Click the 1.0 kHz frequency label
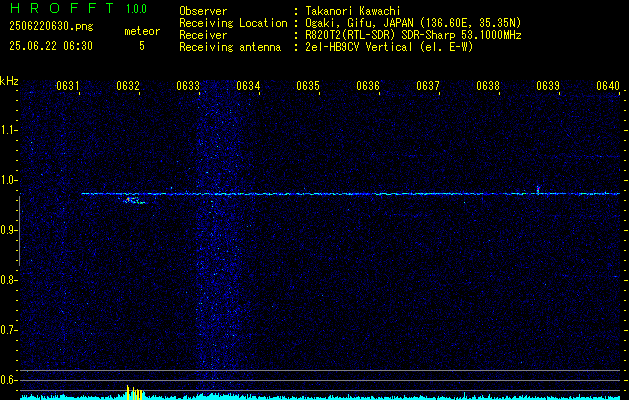 [x=8, y=180]
